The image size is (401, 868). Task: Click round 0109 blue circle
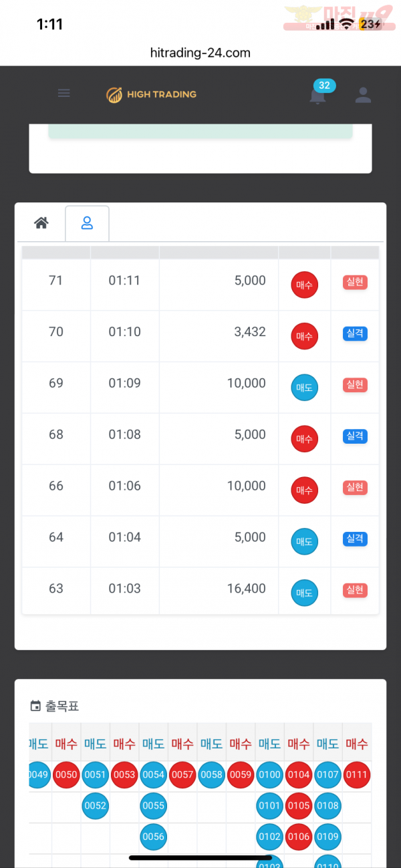(x=328, y=837)
